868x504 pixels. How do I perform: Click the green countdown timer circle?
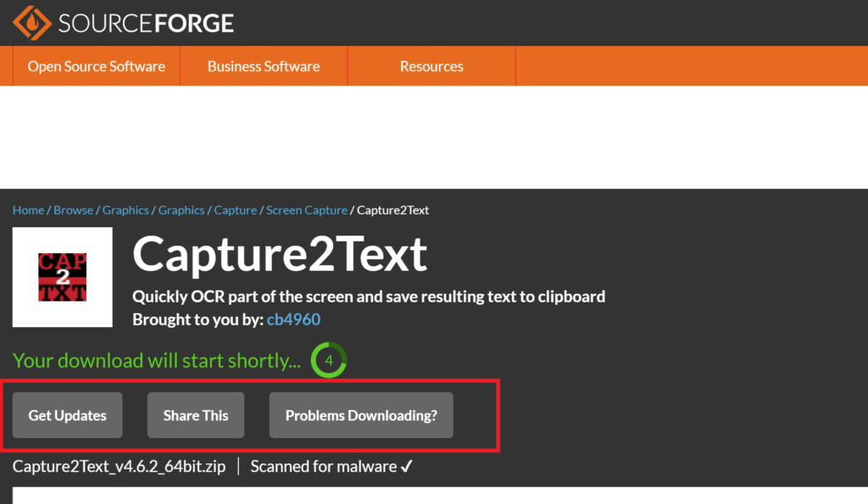329,360
